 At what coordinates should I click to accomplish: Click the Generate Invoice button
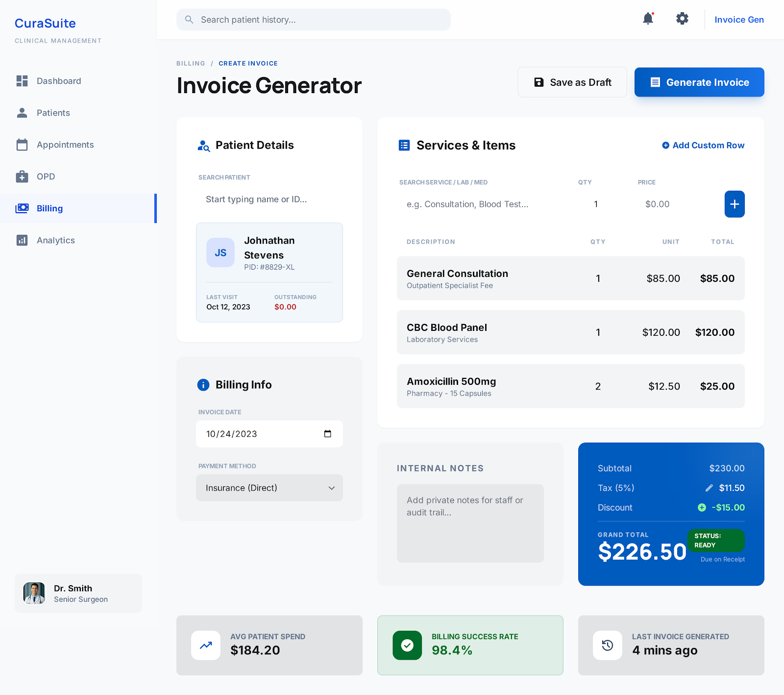coord(699,82)
